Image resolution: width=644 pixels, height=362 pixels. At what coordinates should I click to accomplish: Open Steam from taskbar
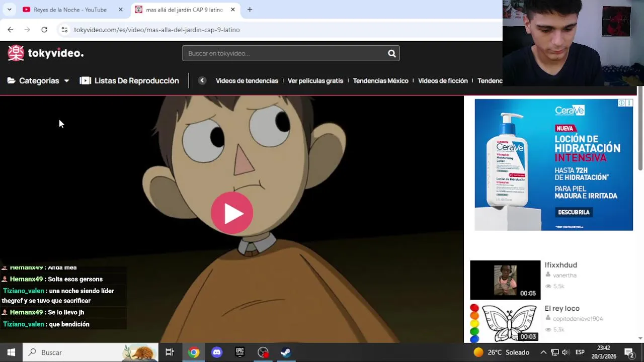(x=286, y=352)
